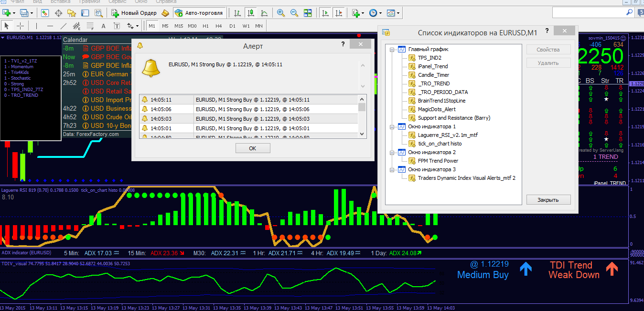Toggle the chart Auto Scroll button
Screen dimensions: 644x311
pos(325,13)
